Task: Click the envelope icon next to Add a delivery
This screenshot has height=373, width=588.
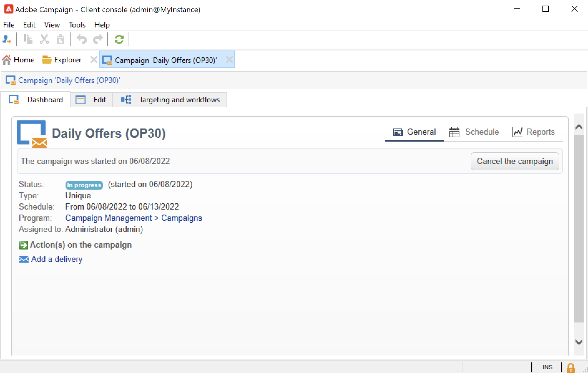Action: click(x=24, y=259)
